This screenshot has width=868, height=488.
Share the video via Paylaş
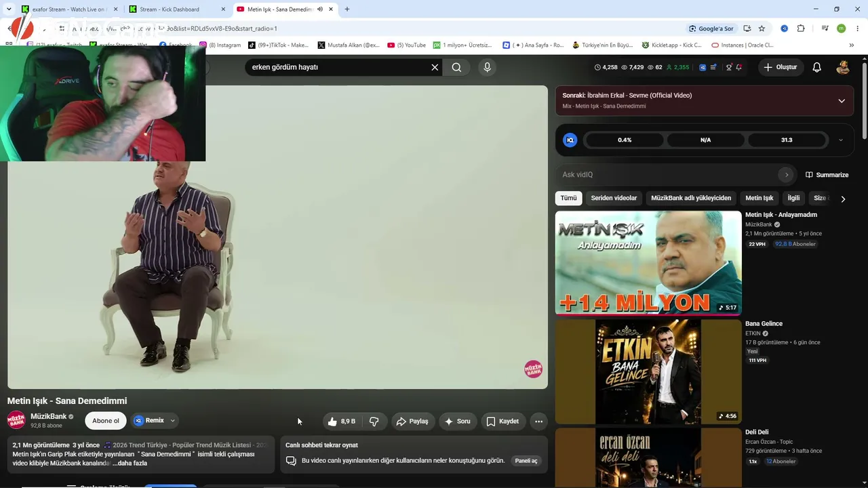[412, 422]
